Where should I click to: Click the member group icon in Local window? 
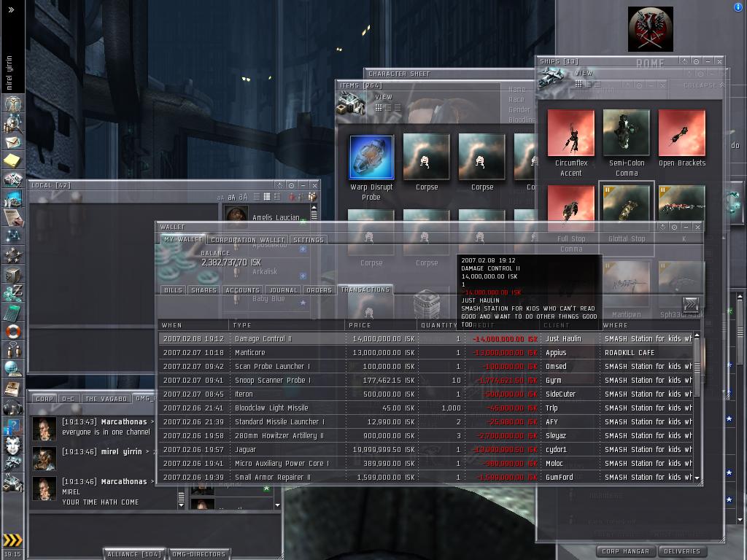312,196
